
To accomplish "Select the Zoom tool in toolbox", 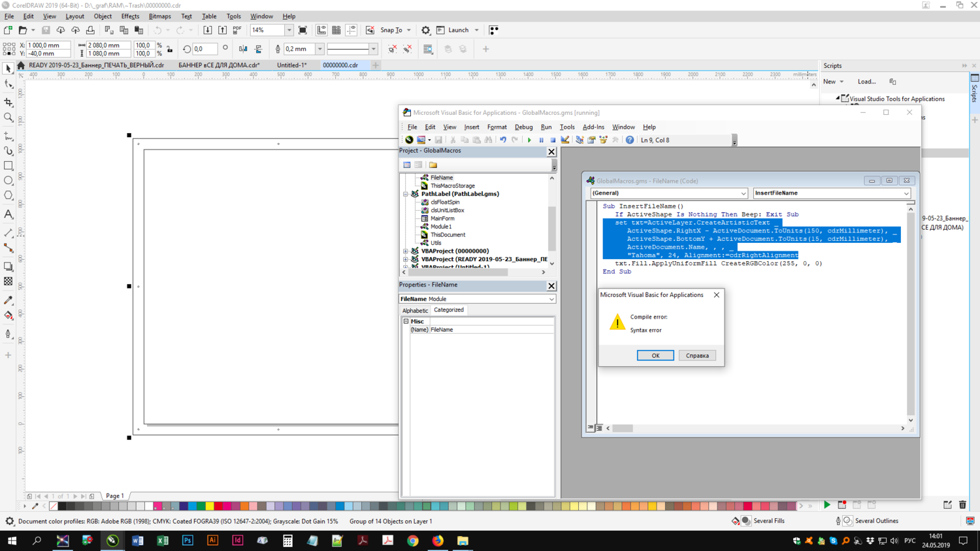I will click(8, 118).
